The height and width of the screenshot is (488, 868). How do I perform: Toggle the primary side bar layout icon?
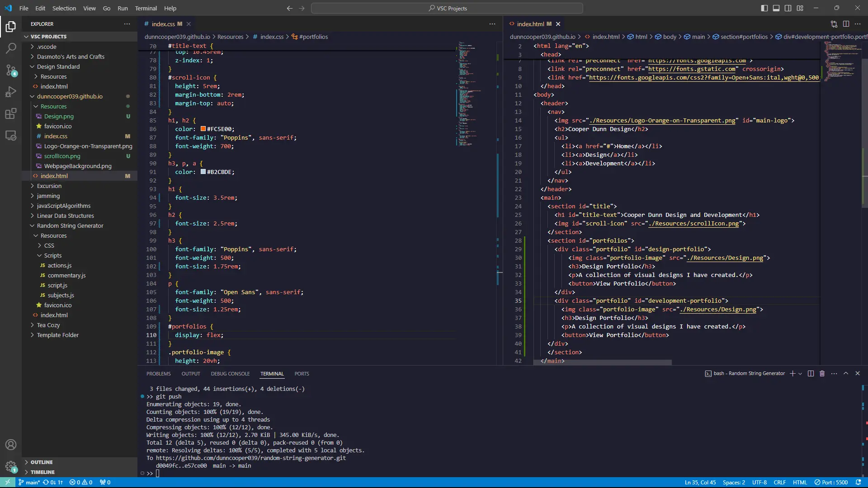tap(764, 8)
